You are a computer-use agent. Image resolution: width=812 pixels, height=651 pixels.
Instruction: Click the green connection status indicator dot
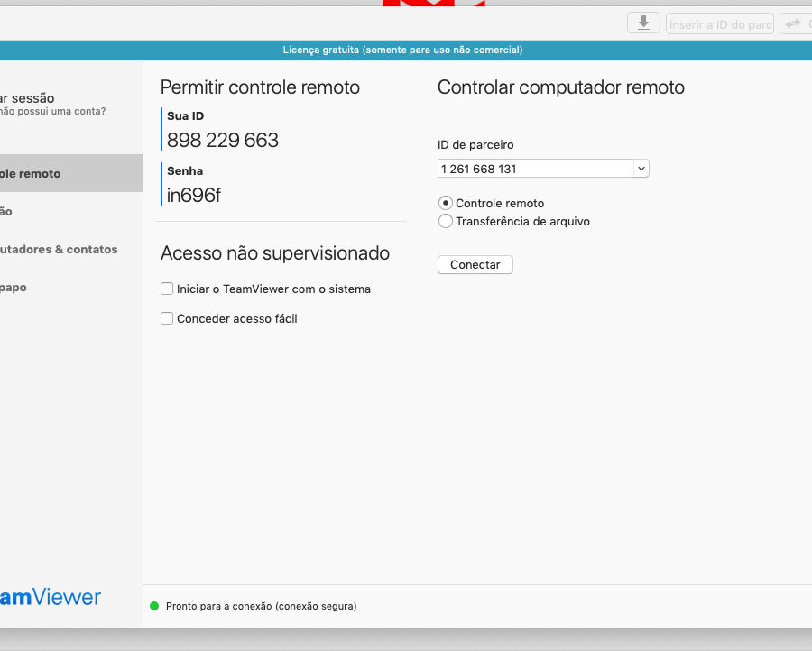(x=154, y=606)
